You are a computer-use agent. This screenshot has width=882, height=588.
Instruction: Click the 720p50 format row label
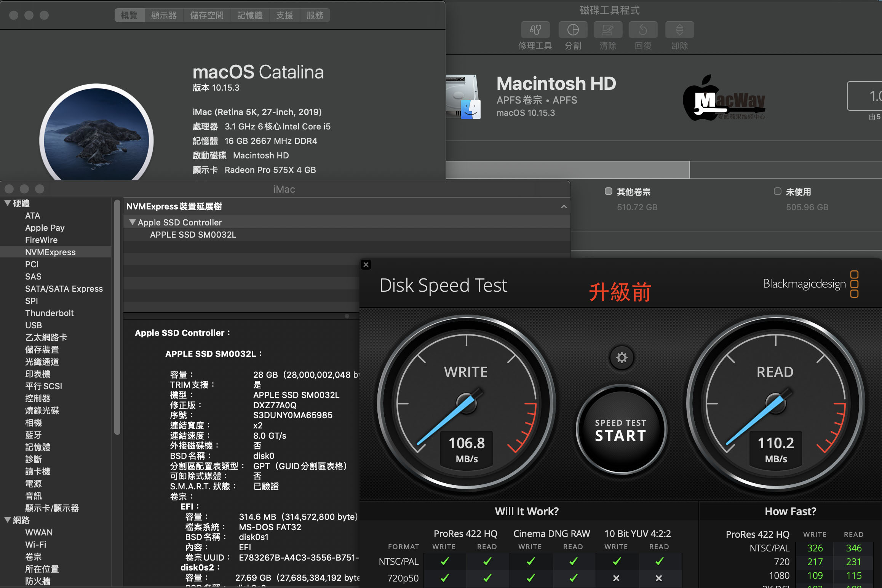point(403,578)
